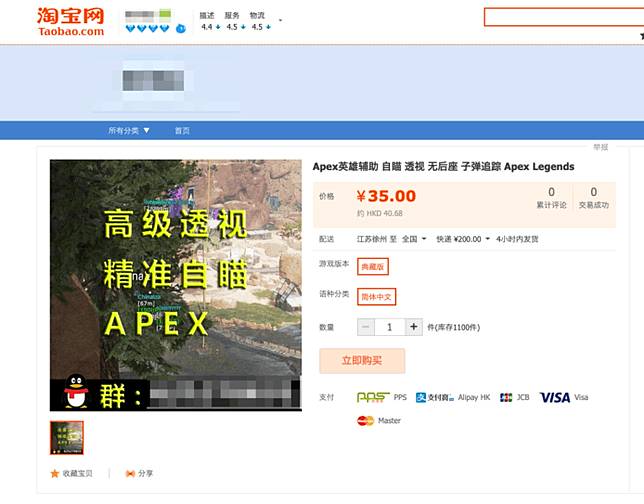
Task: Go to the 首页 shop tab
Action: click(x=182, y=131)
